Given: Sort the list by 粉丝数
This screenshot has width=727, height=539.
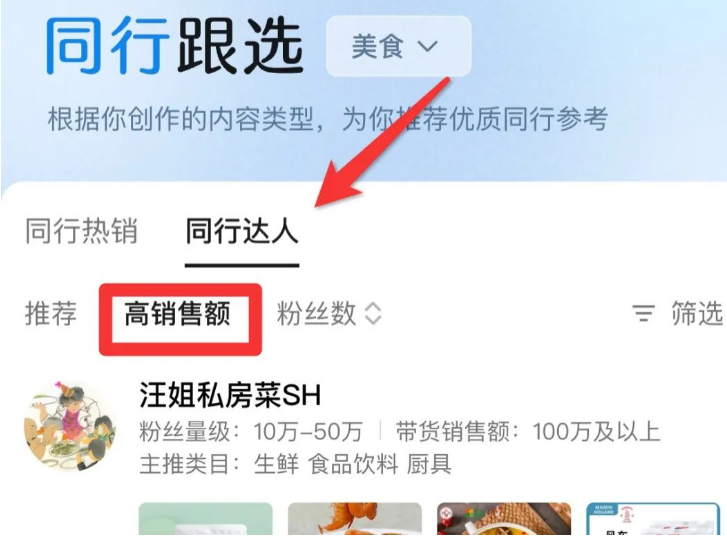Looking at the screenshot, I should 329,314.
